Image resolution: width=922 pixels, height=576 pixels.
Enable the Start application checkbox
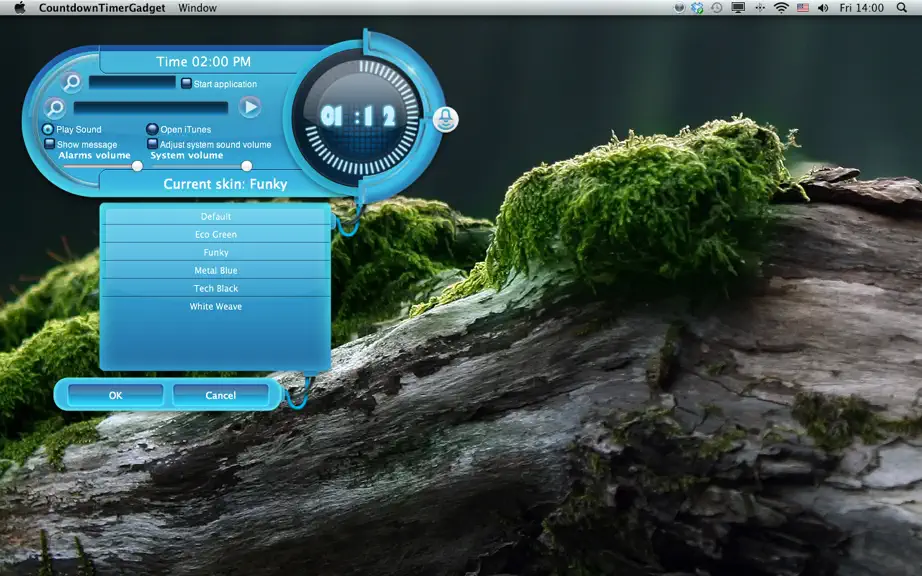[186, 83]
